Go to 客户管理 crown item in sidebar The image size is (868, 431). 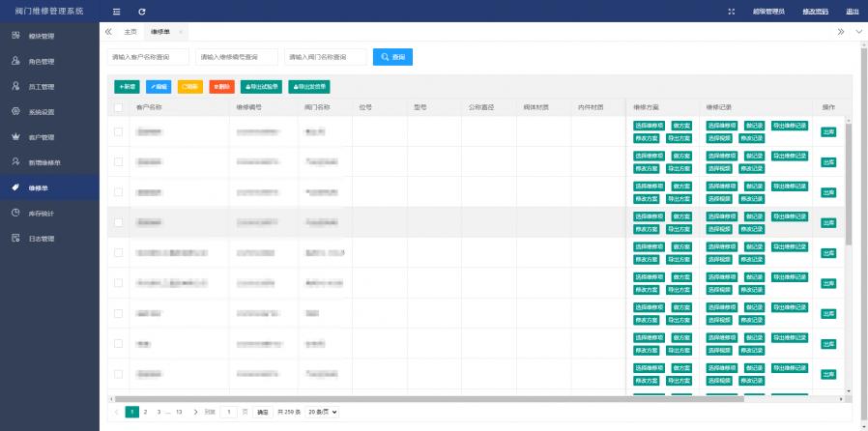pyautogui.click(x=42, y=136)
